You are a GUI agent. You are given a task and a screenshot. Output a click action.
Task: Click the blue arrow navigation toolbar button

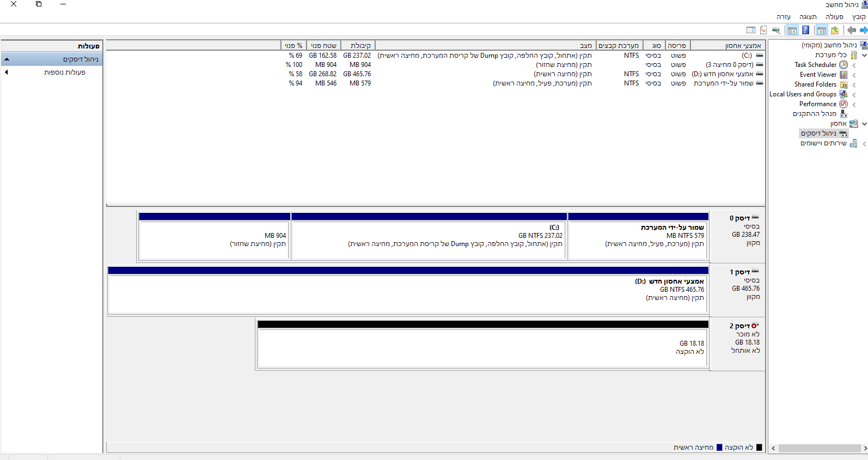point(863,30)
